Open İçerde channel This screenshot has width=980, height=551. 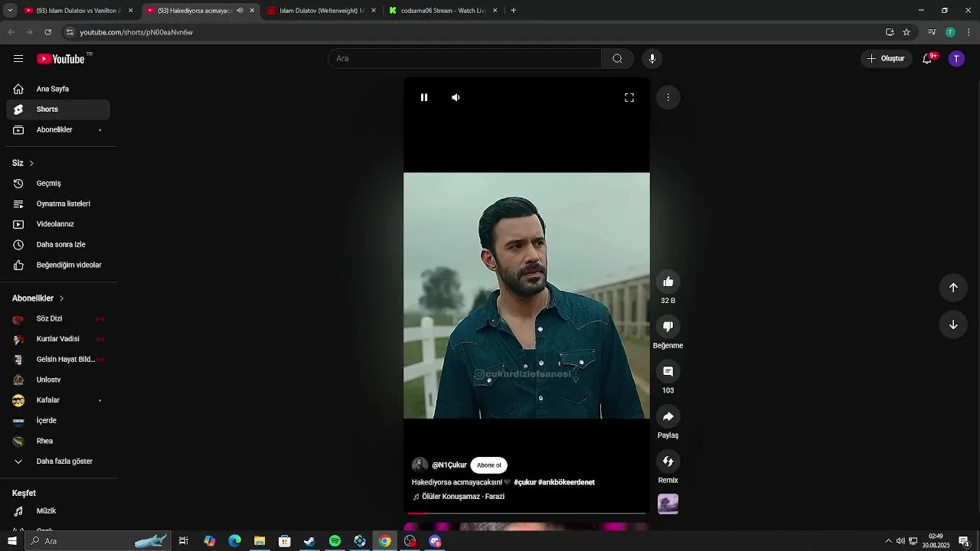coord(58,421)
